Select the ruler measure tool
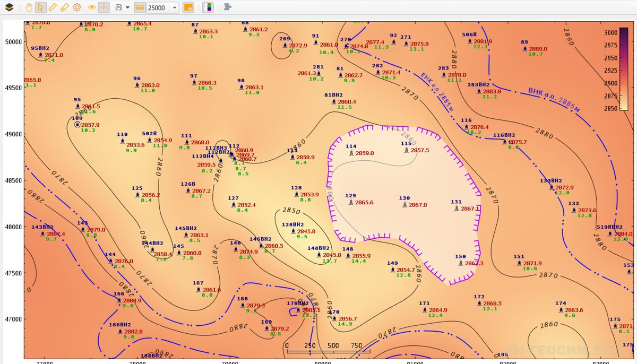Screen dimensions: 637x364 coord(53,7)
